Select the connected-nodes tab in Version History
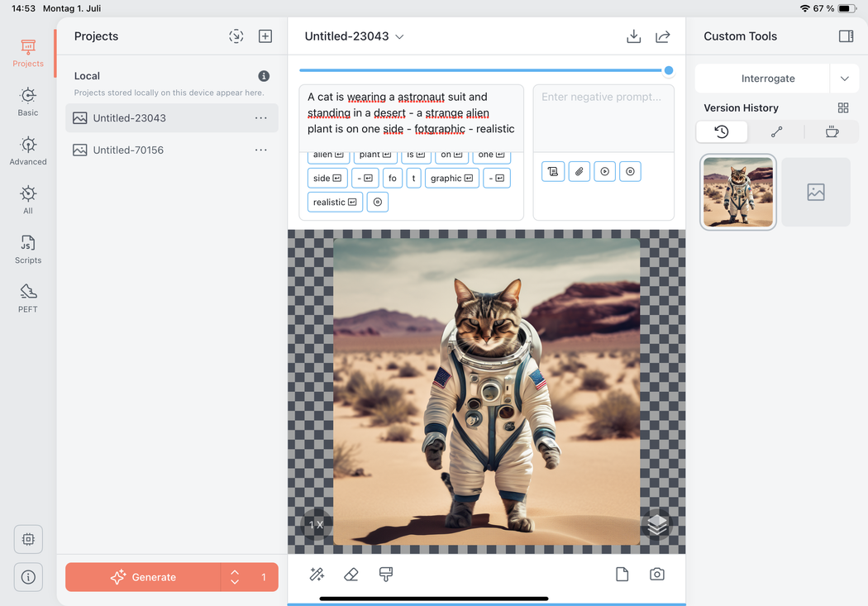Image resolution: width=868 pixels, height=606 pixels. pyautogui.click(x=777, y=131)
